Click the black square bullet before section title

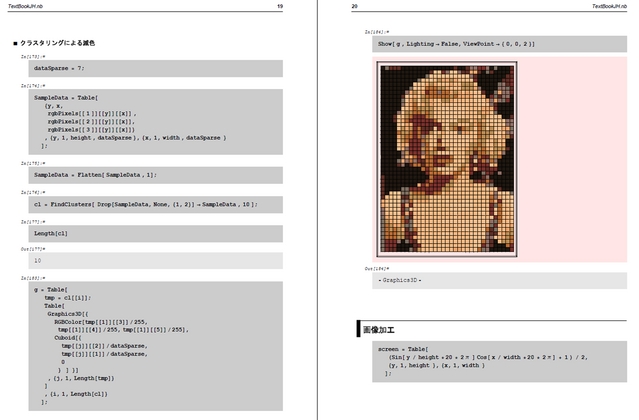tap(15, 44)
